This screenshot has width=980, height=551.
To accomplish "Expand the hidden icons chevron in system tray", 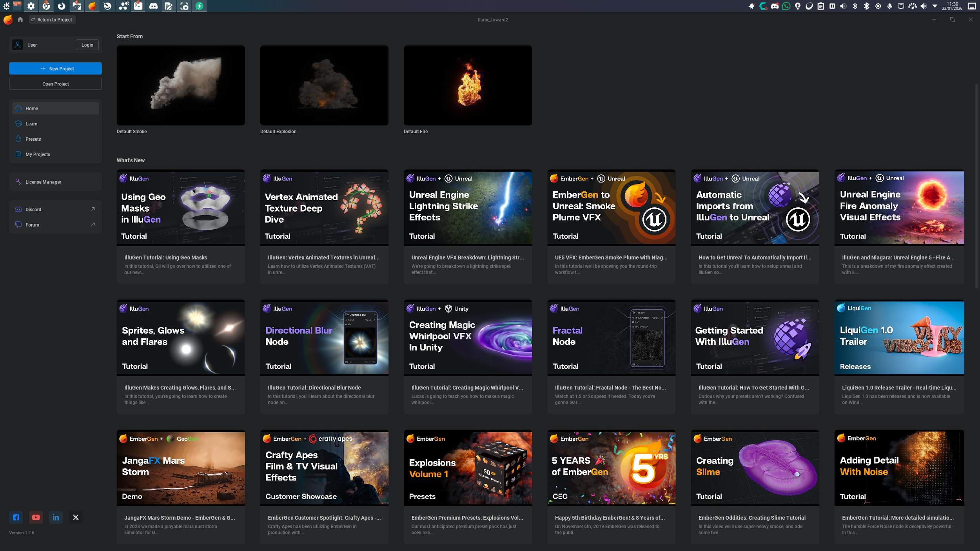I will [x=934, y=6].
